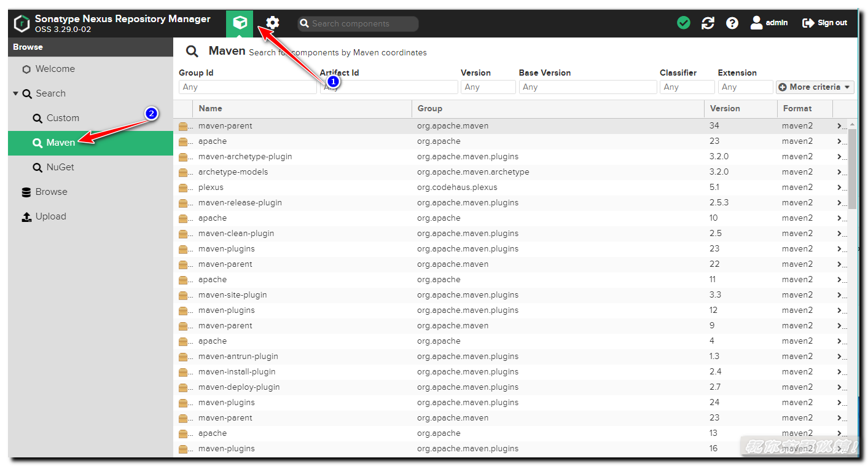Click the package icon of maven-deploy-plugin row
The width and height of the screenshot is (868, 466).
[183, 387]
